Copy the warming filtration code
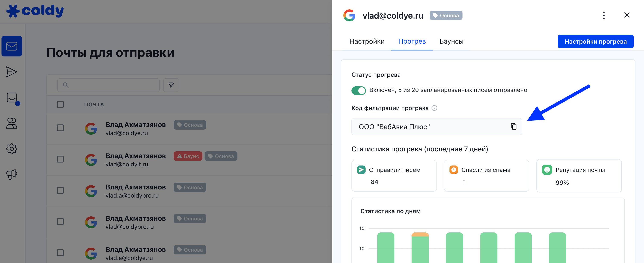644x263 pixels. 514,127
